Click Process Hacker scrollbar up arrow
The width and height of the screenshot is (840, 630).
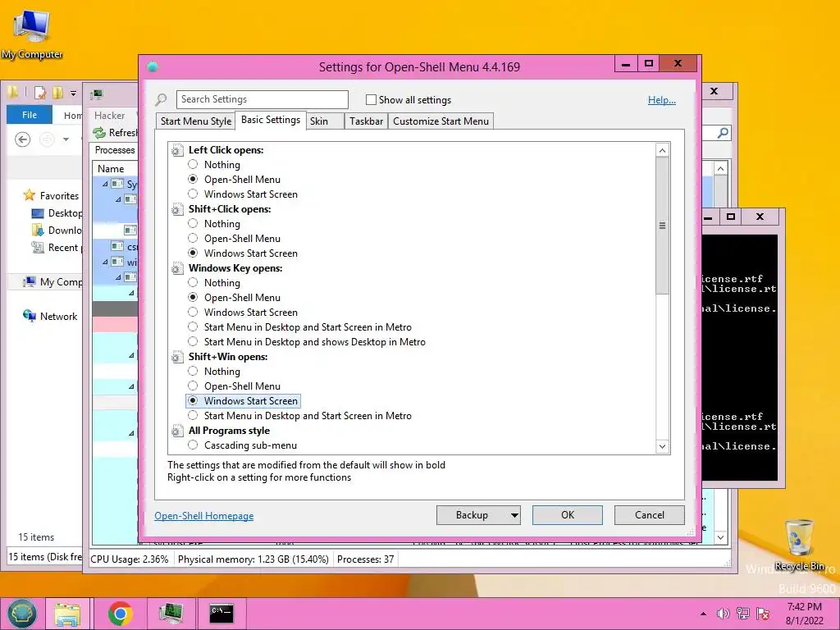coord(720,169)
